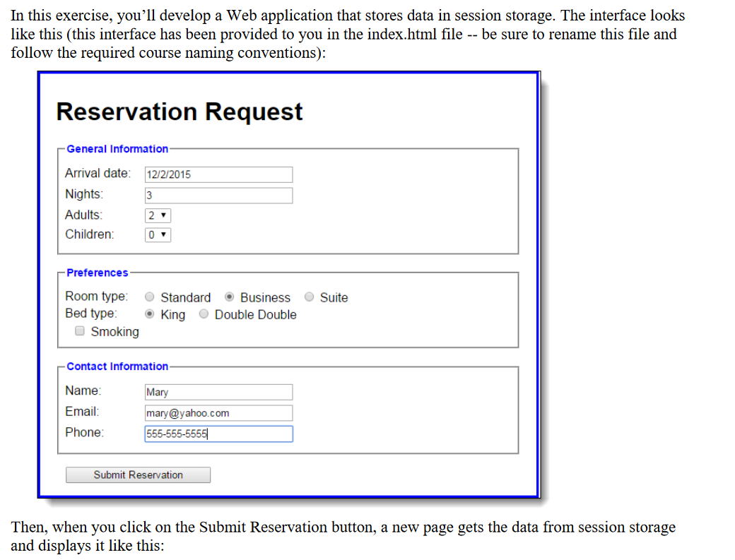Select the Double Double bed radio

(204, 314)
